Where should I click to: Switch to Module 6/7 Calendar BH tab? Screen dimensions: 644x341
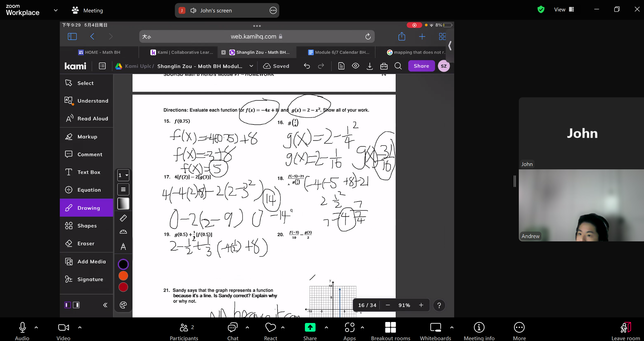click(x=339, y=52)
